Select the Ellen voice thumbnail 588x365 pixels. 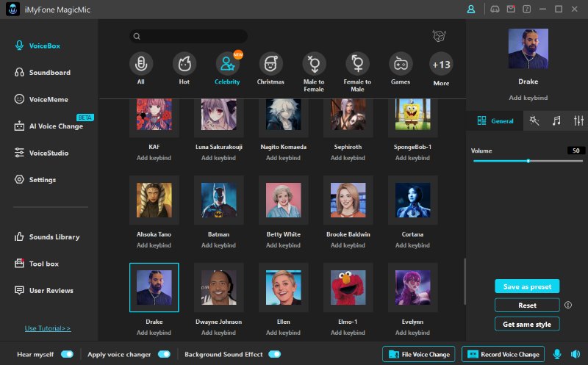click(284, 287)
